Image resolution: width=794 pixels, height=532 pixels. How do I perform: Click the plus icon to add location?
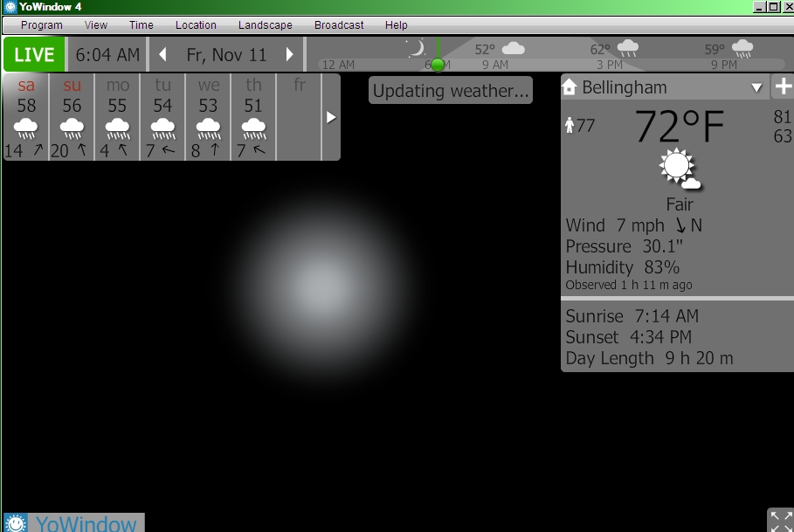(783, 87)
